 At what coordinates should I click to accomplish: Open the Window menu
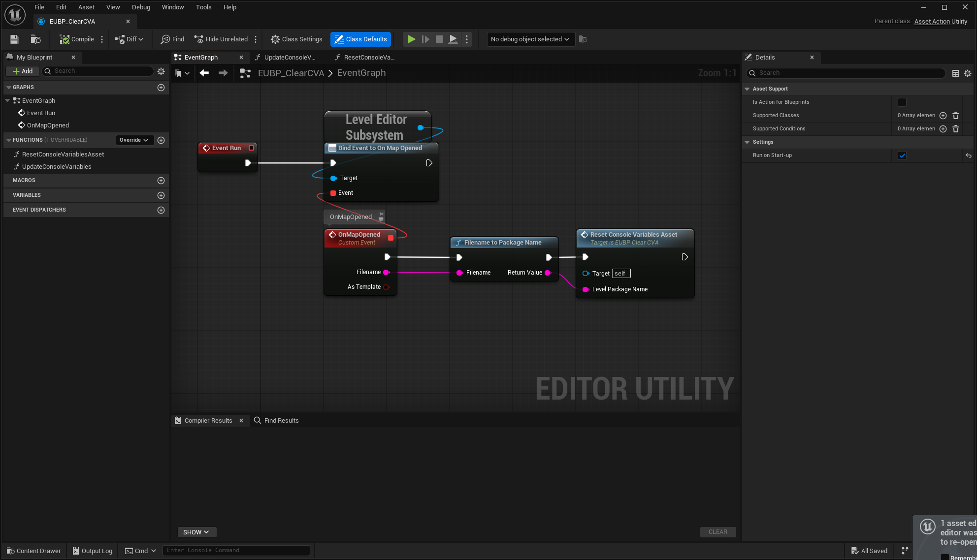tap(173, 7)
